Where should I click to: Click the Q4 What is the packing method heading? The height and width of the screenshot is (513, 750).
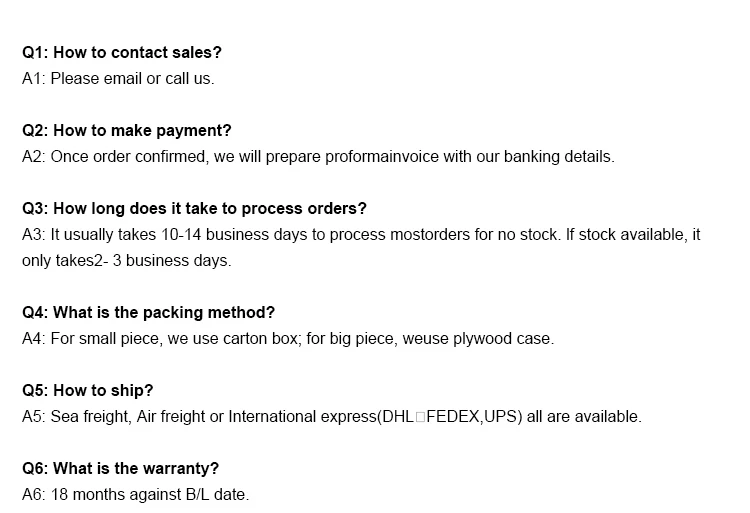pyautogui.click(x=148, y=313)
